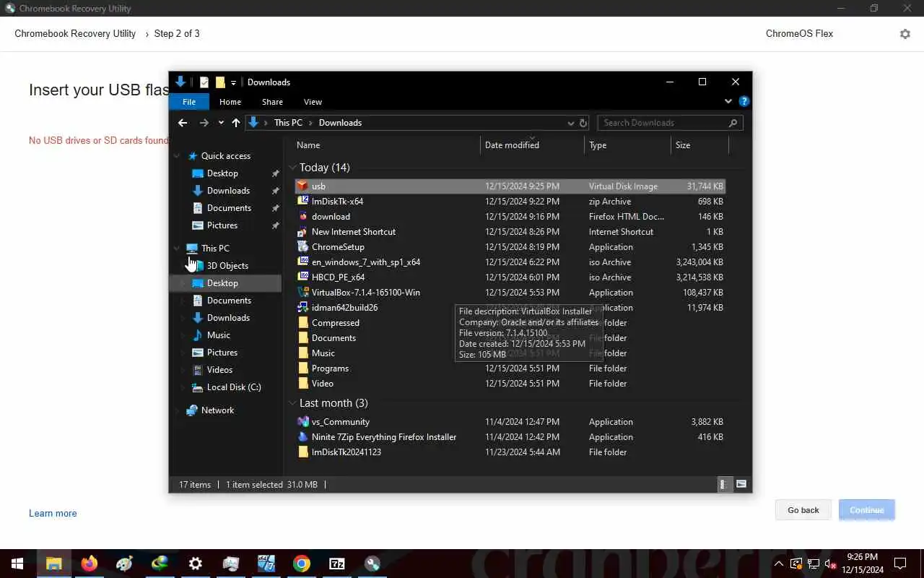Open Local Disk (C:) in the navigation pane

tap(233, 387)
